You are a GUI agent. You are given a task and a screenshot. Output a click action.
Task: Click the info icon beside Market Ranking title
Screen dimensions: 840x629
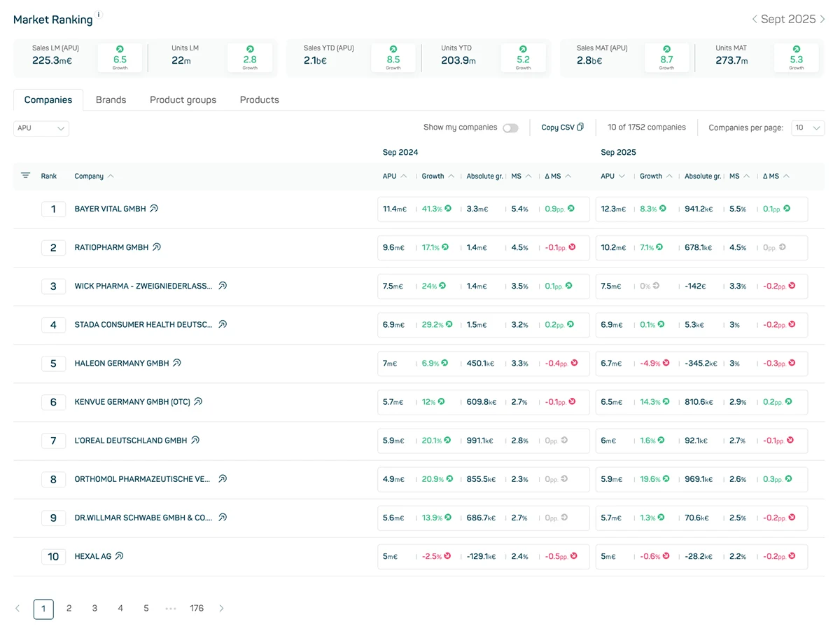99,13
